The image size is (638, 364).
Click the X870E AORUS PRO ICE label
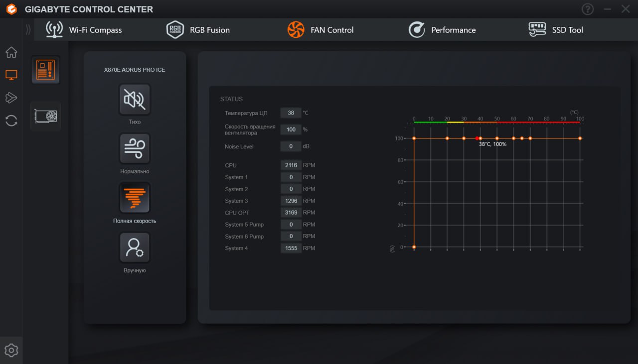(x=135, y=70)
